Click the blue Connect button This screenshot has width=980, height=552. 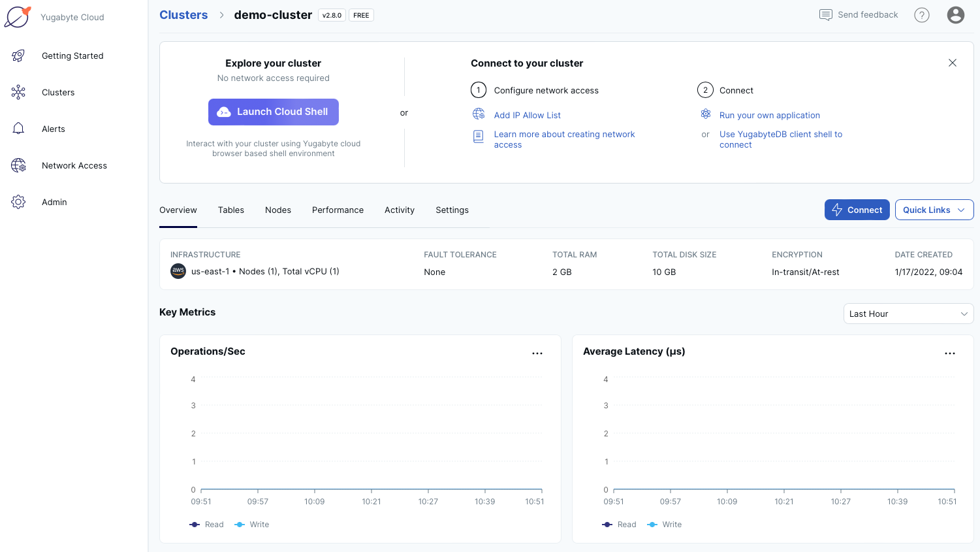pyautogui.click(x=857, y=210)
